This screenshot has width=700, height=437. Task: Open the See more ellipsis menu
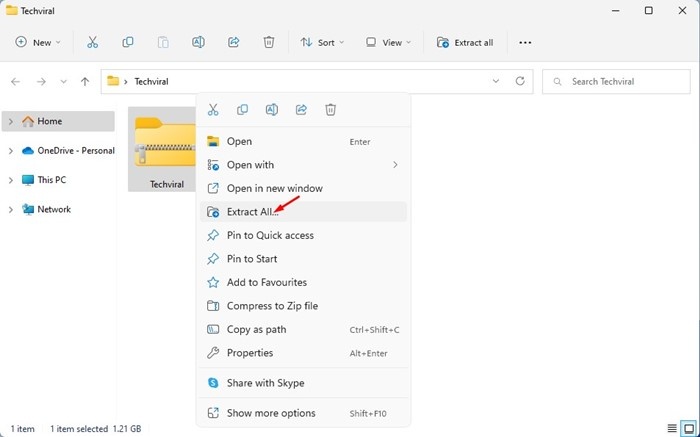[x=525, y=43]
